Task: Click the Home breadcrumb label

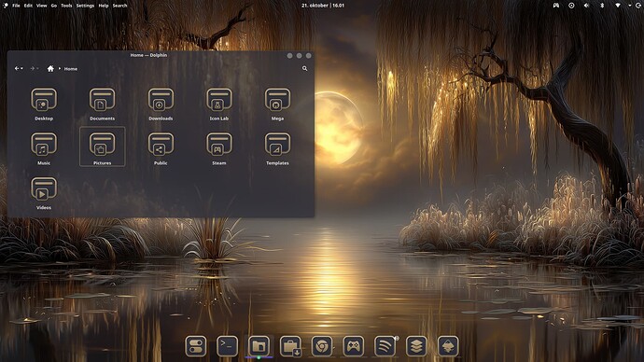Action: (x=71, y=69)
